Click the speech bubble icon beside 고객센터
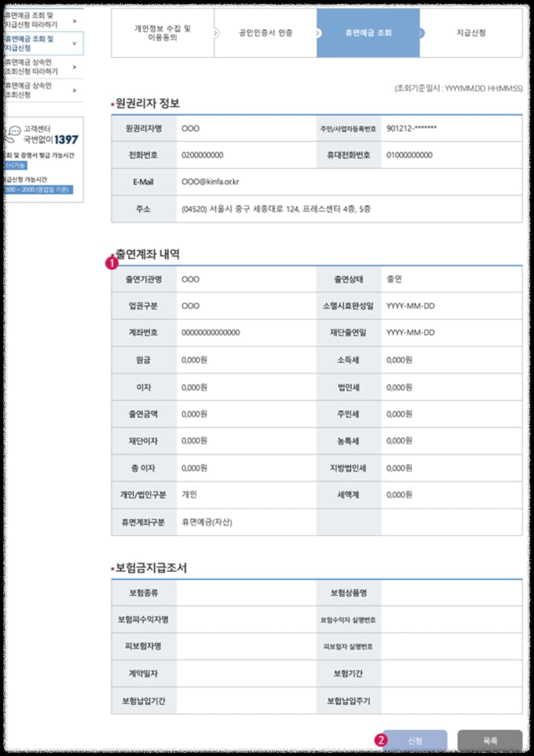This screenshot has height=756, width=534. pos(15,129)
